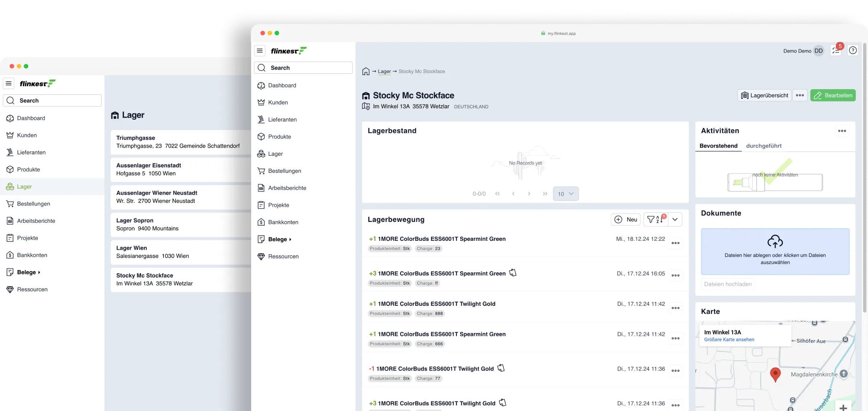Open the page size dropdown showing 10

point(566,194)
